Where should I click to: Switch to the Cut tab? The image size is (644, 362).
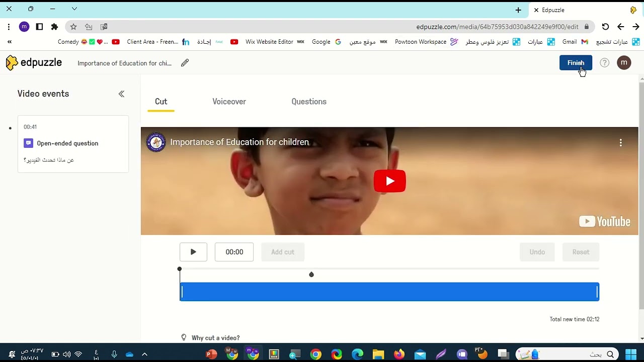[x=161, y=102]
